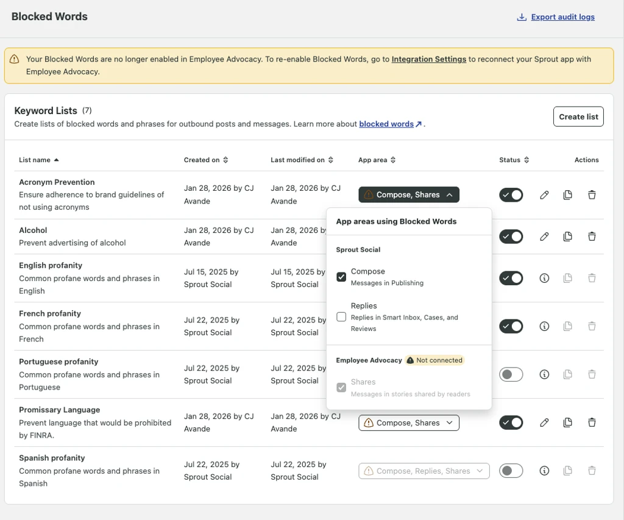Click the warning icon in the yellow banner
The image size is (624, 520).
click(14, 59)
